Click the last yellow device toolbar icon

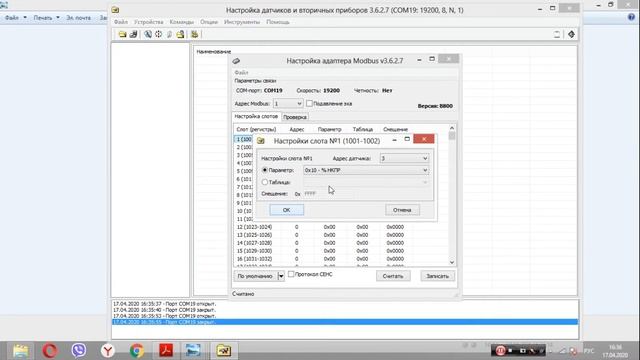(195, 34)
